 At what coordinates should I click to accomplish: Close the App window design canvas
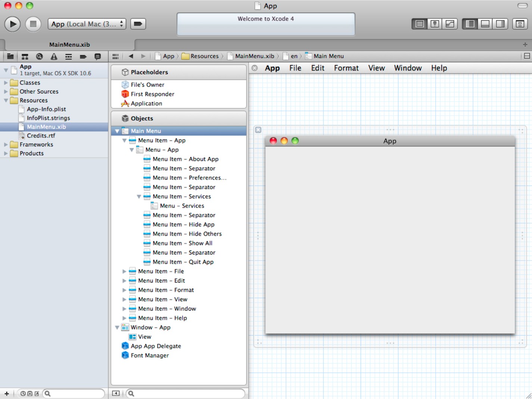coord(258,130)
